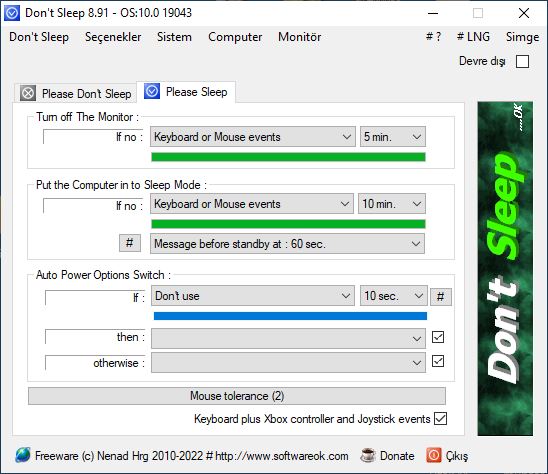Switch to the Please Don't Sleep tab

click(76, 93)
